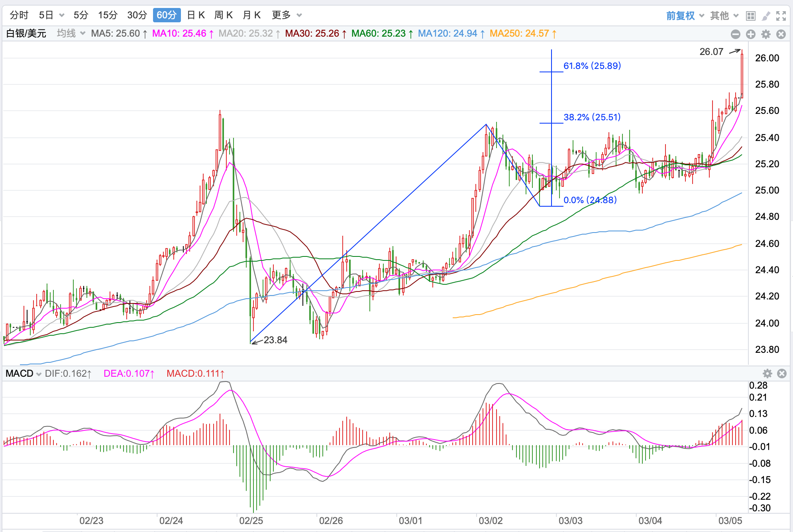The image size is (793, 532).
Task: Open the MACD panel settings gear
Action: pyautogui.click(x=767, y=374)
